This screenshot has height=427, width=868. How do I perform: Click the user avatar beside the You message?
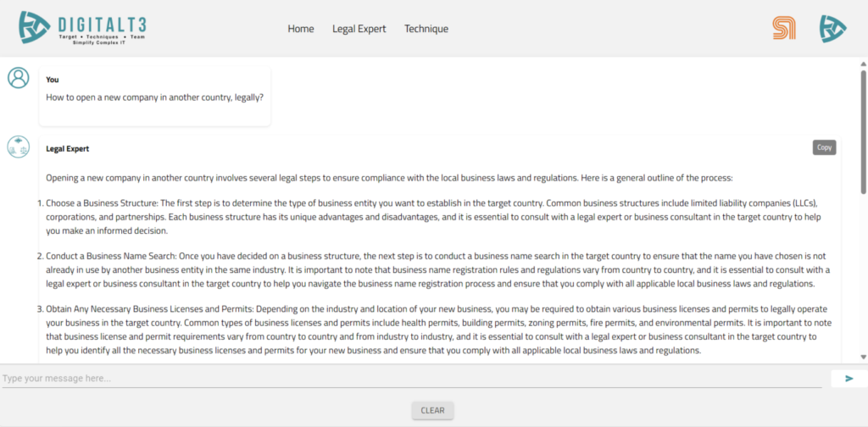[18, 78]
